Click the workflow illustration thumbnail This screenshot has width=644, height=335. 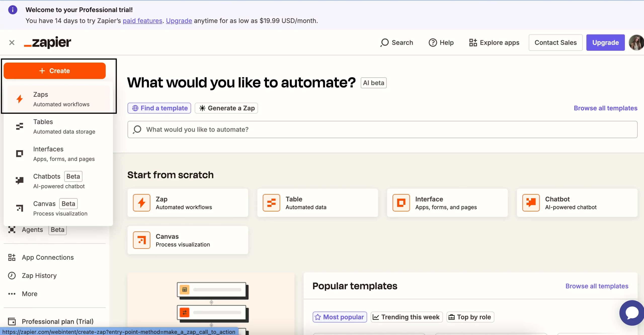tap(211, 304)
